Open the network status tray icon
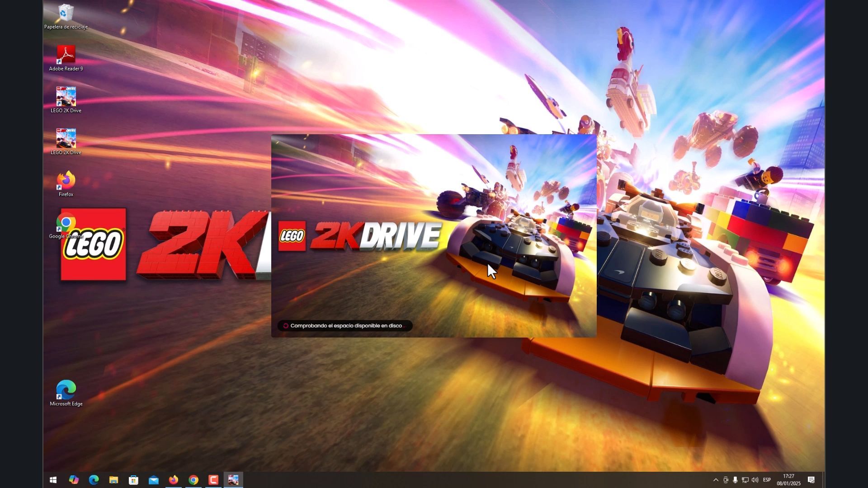Image resolution: width=868 pixels, height=488 pixels. [x=745, y=480]
